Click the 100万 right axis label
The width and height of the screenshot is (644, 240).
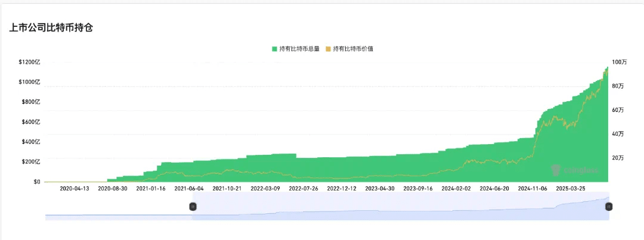click(x=620, y=63)
